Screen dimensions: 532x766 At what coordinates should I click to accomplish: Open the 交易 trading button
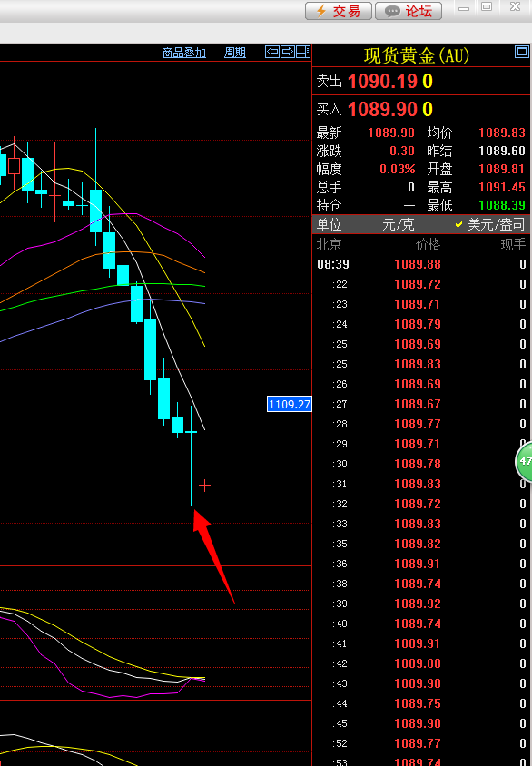point(339,11)
